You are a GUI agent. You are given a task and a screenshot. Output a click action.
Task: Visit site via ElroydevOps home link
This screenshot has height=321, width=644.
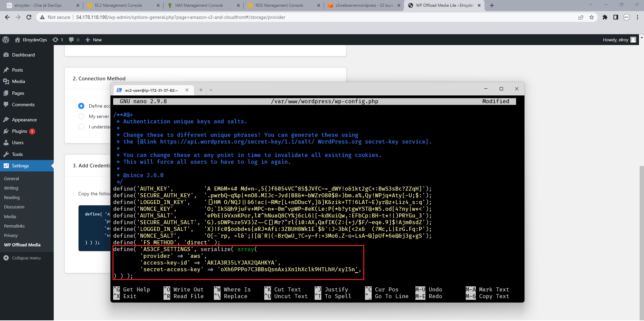click(31, 40)
